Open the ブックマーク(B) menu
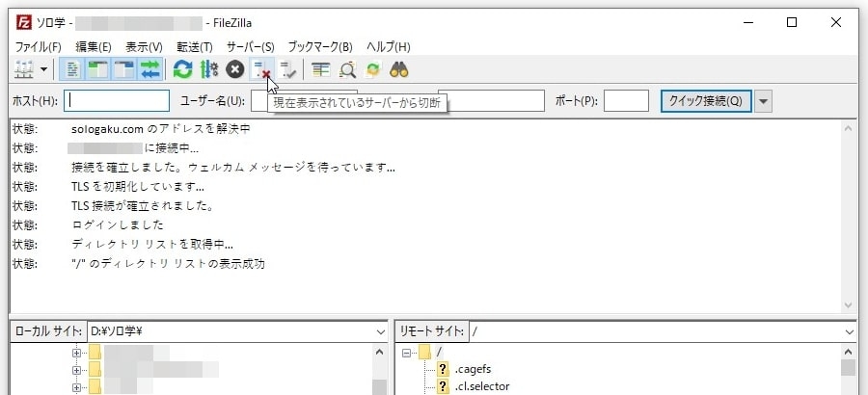The width and height of the screenshot is (868, 395). coord(320,46)
